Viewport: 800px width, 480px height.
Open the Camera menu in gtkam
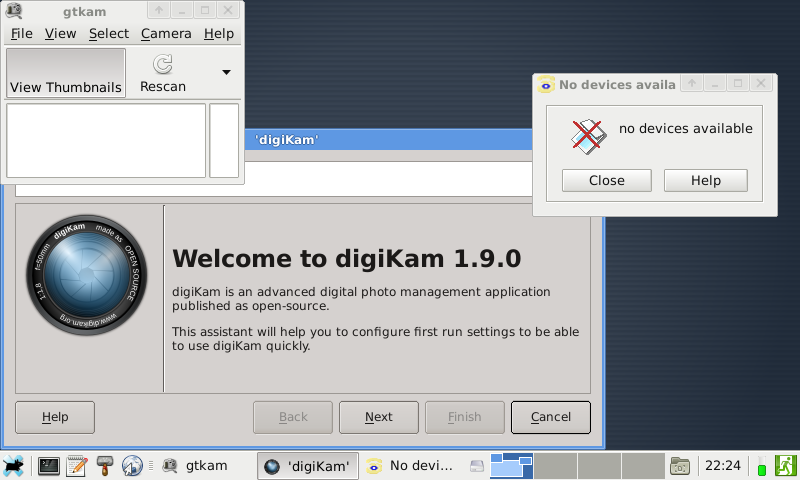[x=166, y=33]
